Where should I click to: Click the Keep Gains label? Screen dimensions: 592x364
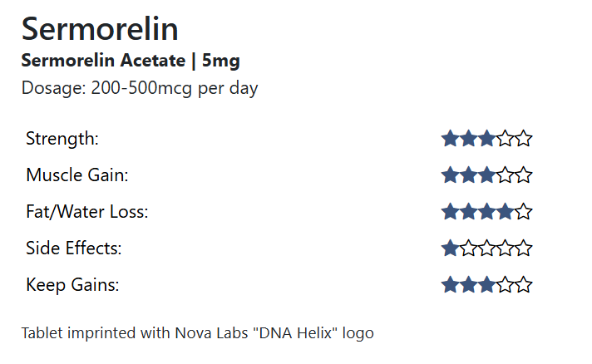pos(72,285)
